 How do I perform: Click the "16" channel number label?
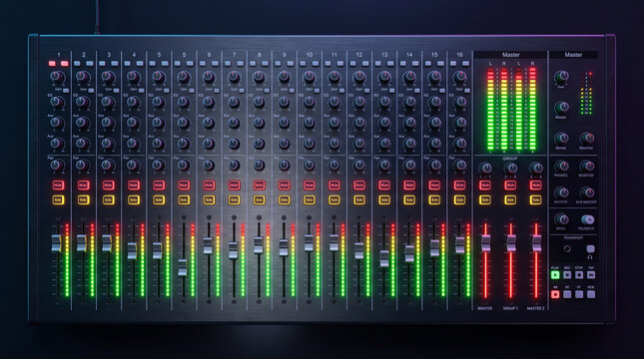[459, 55]
